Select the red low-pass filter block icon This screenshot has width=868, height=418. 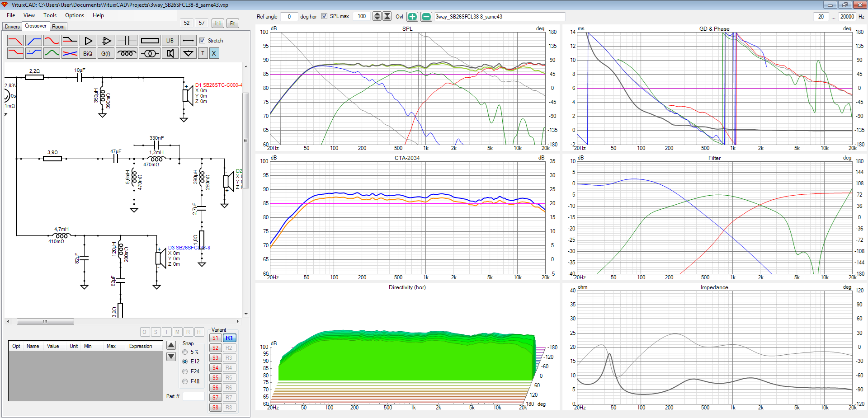15,41
